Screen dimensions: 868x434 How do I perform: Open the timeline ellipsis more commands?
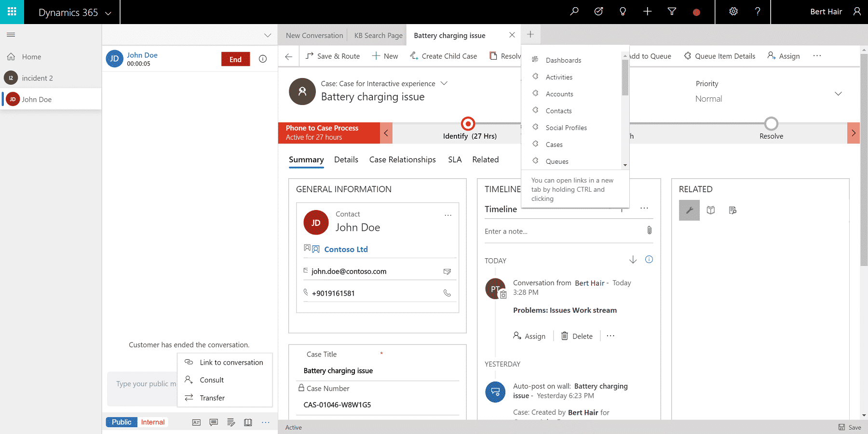[x=644, y=208]
